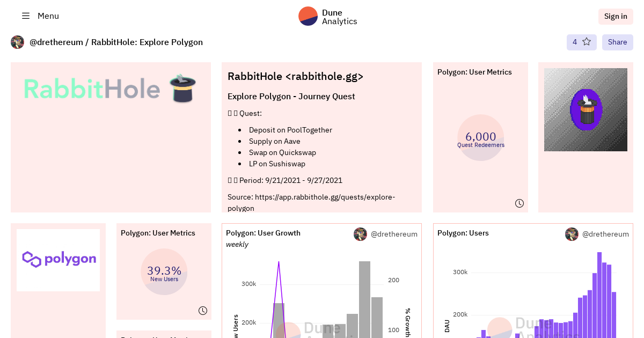Screen dimensions: 644x338
Task: Click the 6,000 Quest Redeemers counter
Action: (481, 138)
